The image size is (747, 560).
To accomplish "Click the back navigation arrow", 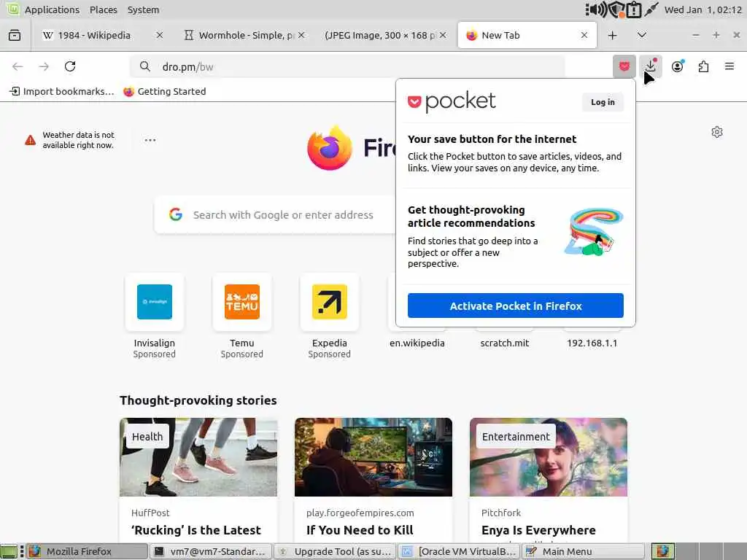I will click(x=18, y=66).
